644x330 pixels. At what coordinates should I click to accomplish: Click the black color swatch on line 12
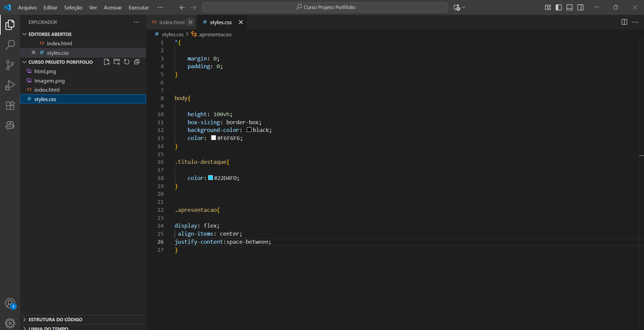click(249, 130)
